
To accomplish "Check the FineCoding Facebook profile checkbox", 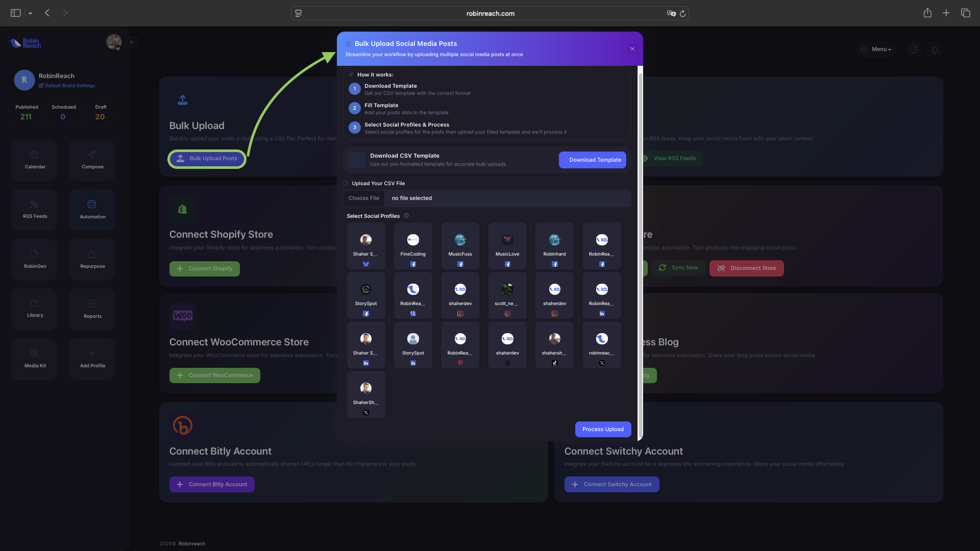I will tap(413, 227).
